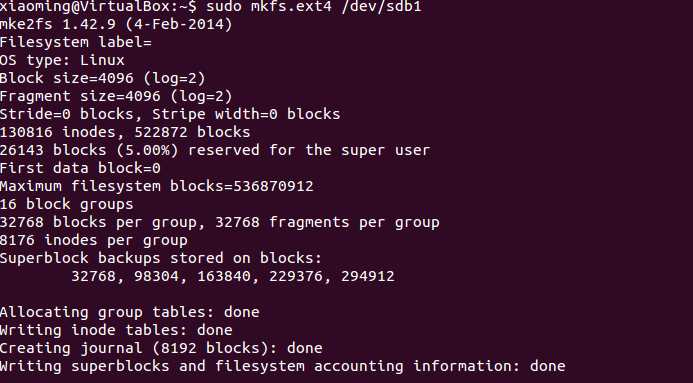Screen dimensions: 693x383
Task: Click the First data block=0 line
Action: coord(80,168)
